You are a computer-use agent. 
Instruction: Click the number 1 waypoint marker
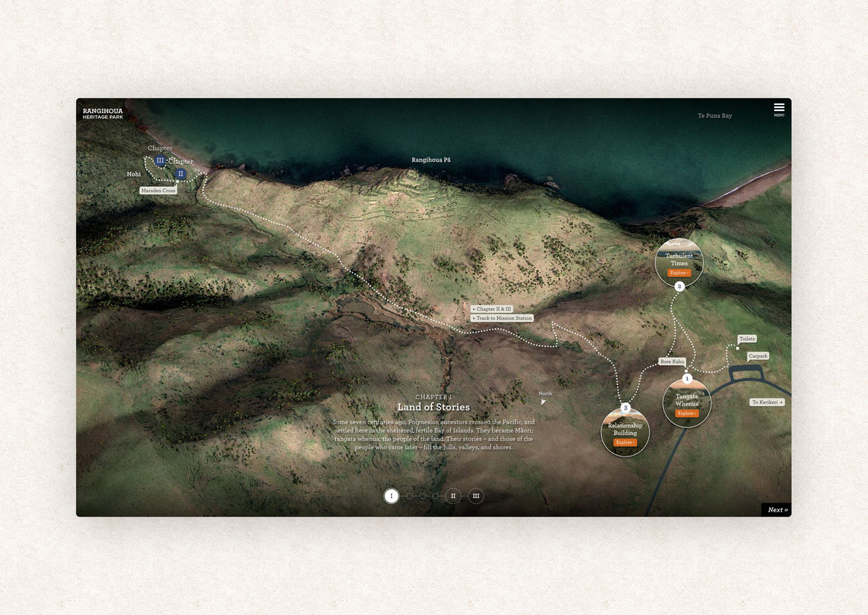[687, 379]
